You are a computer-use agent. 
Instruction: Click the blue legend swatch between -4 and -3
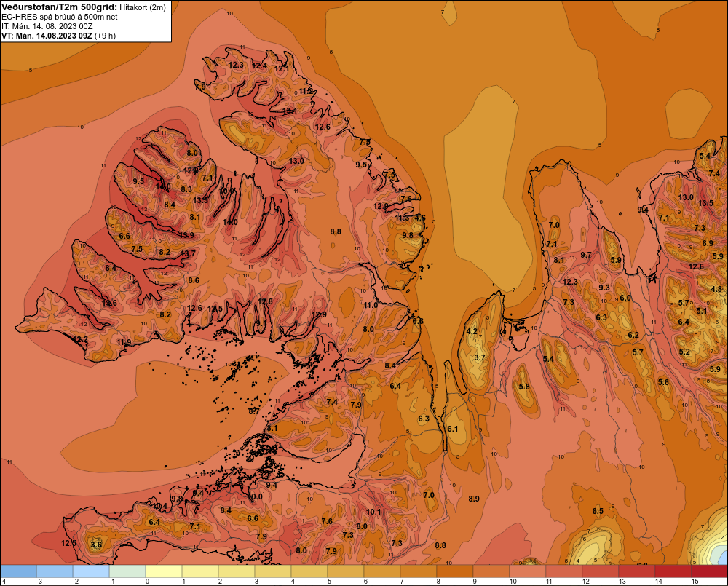pyautogui.click(x=19, y=571)
